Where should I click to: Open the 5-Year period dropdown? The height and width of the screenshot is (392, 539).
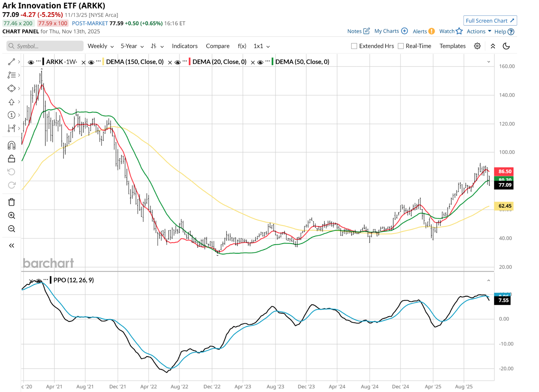132,46
